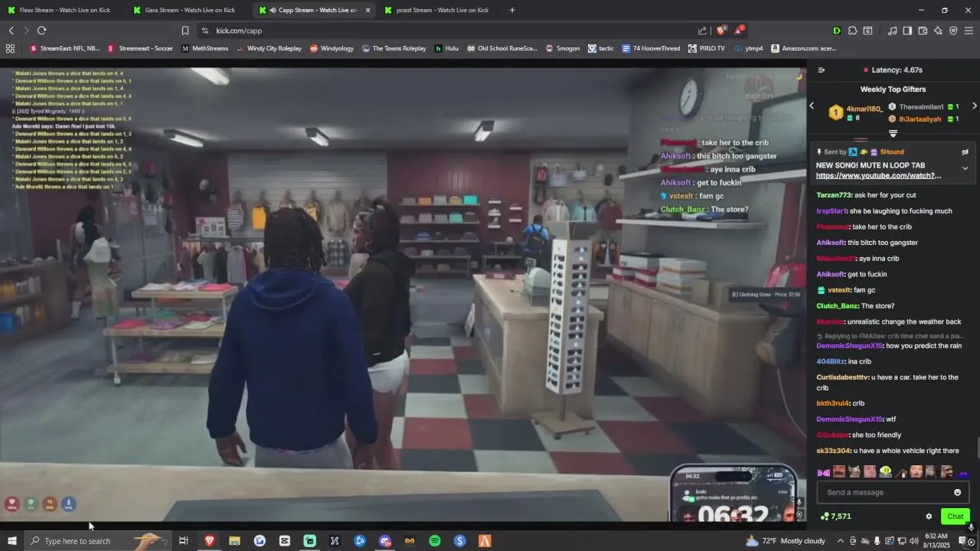Click the address bar showing kick.com/capp

(x=452, y=31)
